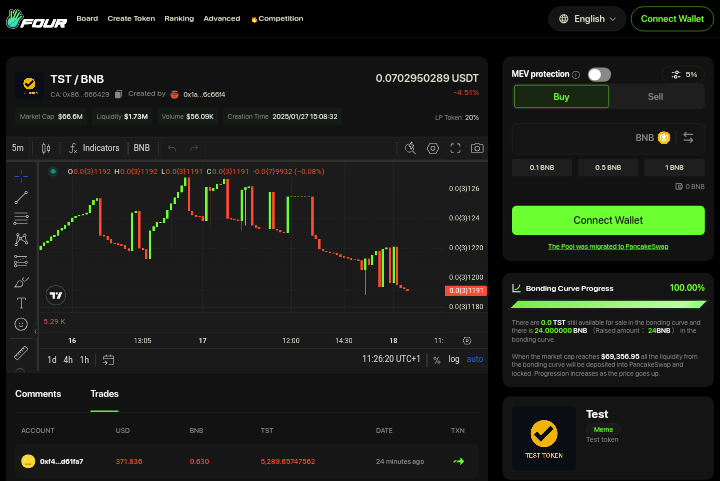
Task: Choose the 0.1 BNB preset amount
Action: pos(542,168)
